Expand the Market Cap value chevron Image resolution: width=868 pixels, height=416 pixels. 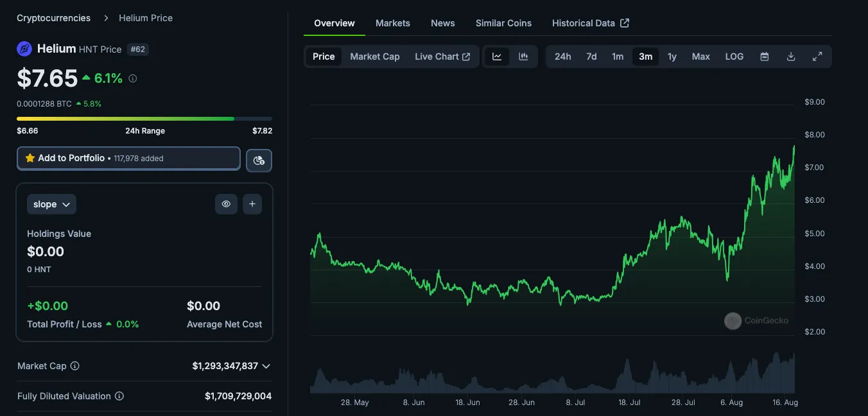click(266, 366)
